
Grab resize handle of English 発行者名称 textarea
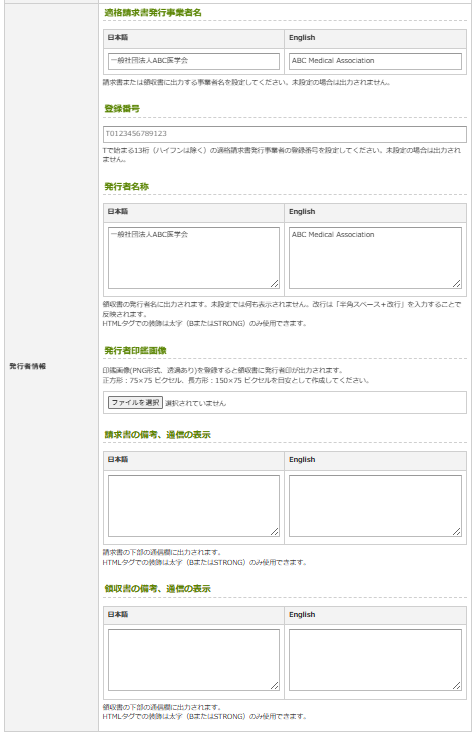pos(457,284)
